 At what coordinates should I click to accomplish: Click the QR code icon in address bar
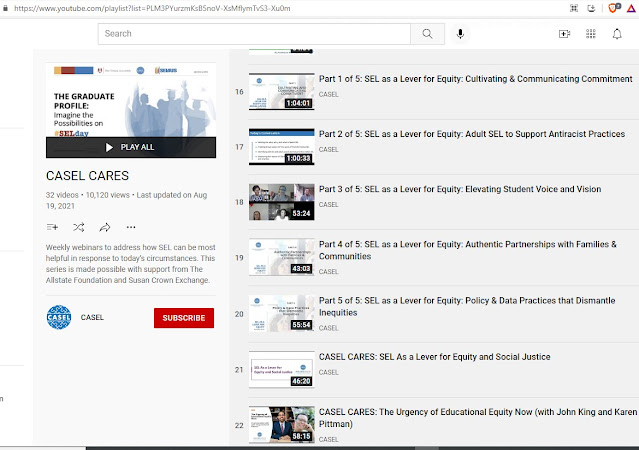tap(574, 8)
